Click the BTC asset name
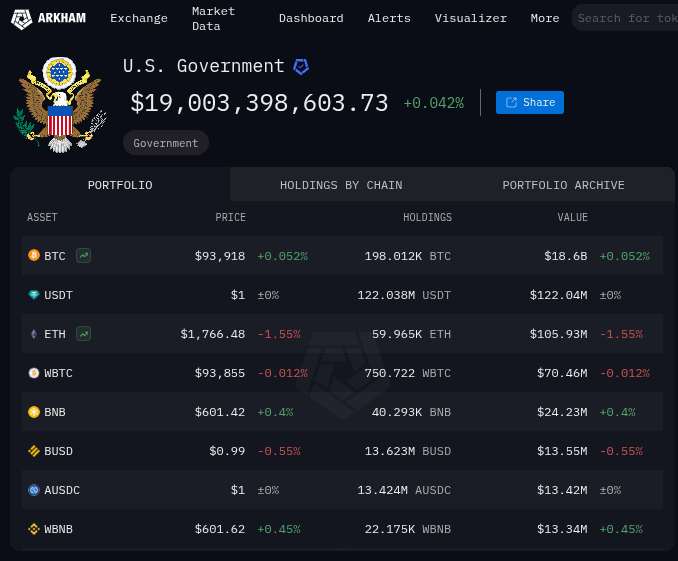Viewport: 678px width, 561px height. point(55,256)
